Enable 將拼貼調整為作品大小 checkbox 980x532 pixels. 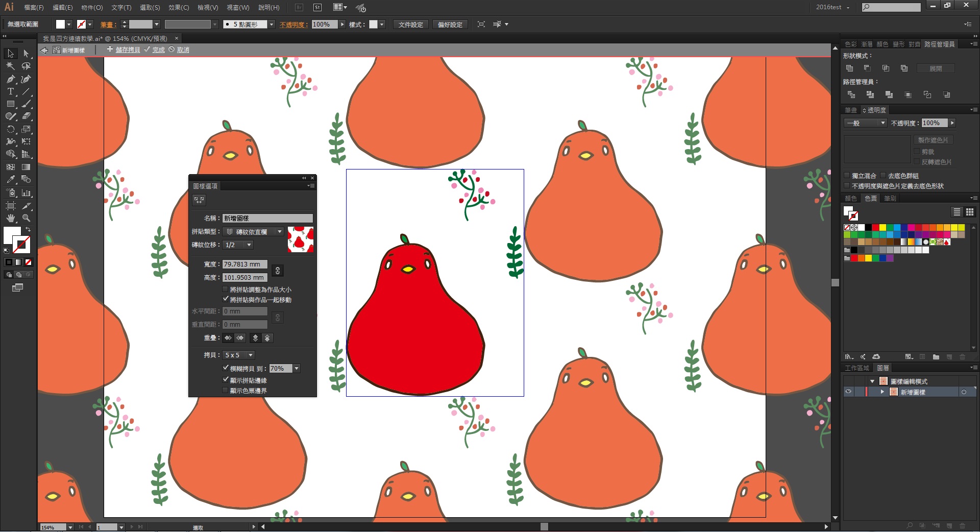click(x=226, y=289)
